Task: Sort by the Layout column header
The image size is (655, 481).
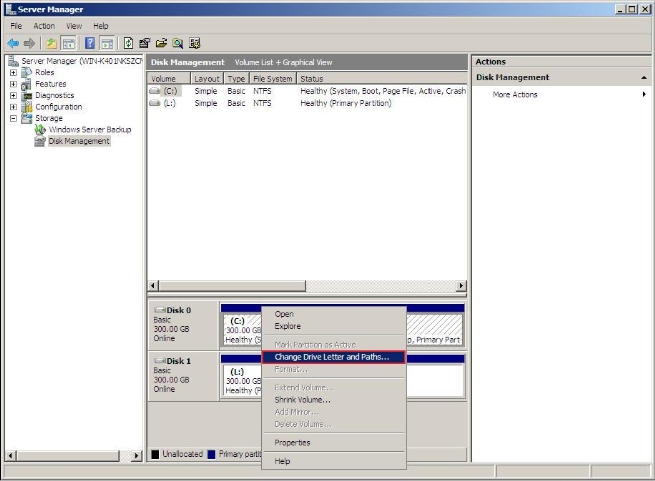Action: point(207,79)
